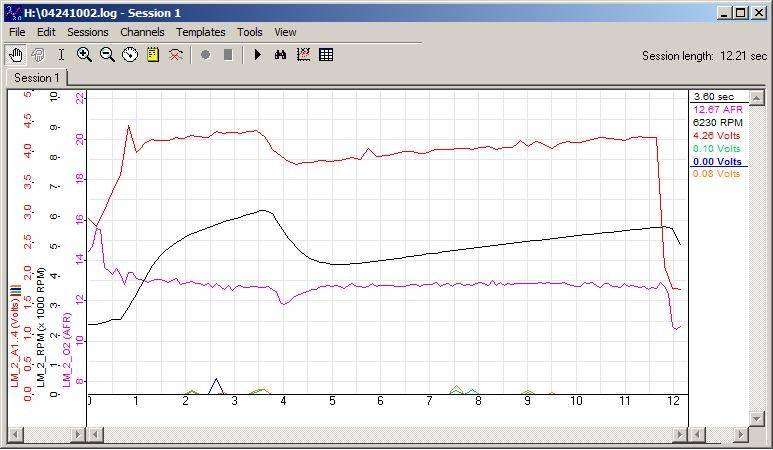Viewport: 773px width, 450px height.
Task: Select the bold 0.00 Volts channel
Action: click(x=717, y=161)
